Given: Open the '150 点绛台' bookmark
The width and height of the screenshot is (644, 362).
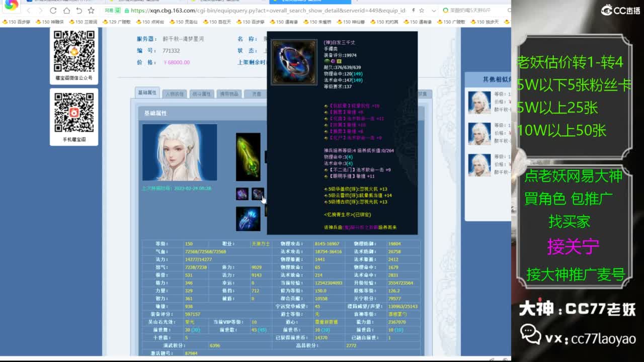Looking at the screenshot, I should [150, 22].
